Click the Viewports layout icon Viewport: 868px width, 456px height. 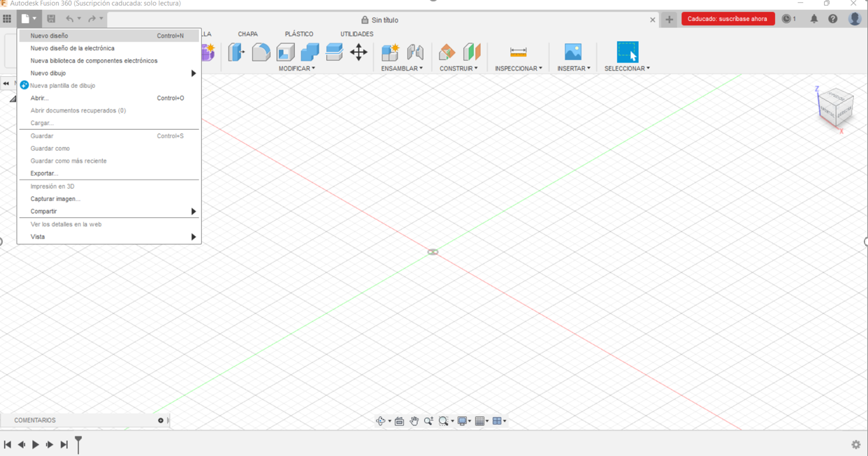[498, 421]
